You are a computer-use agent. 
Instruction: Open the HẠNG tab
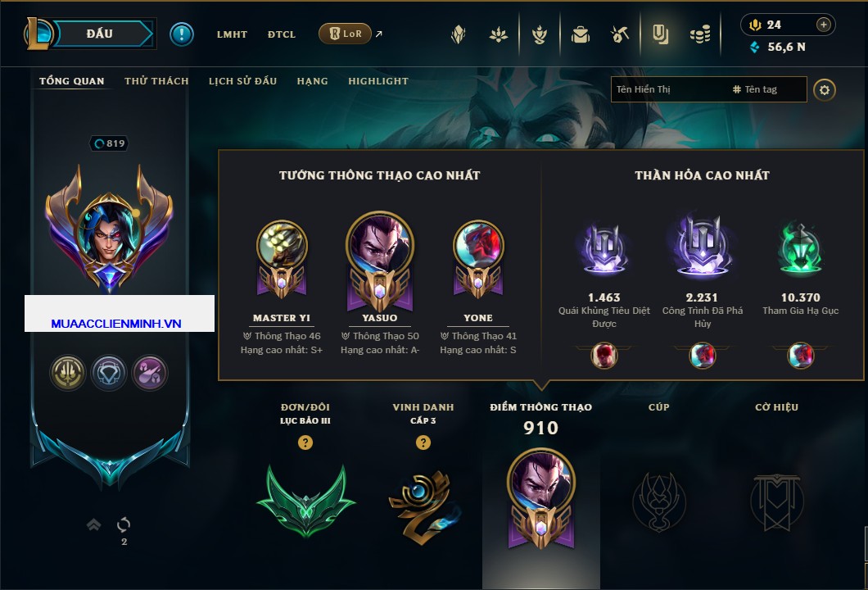(312, 81)
